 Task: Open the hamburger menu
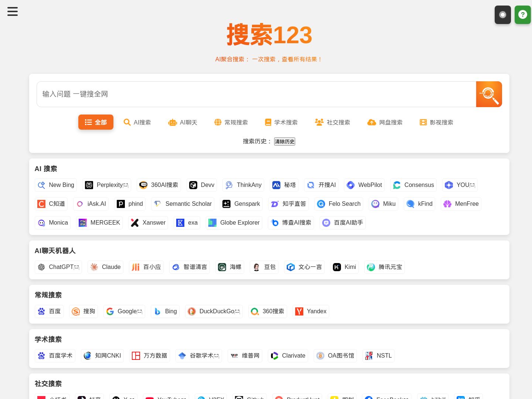pos(13,11)
